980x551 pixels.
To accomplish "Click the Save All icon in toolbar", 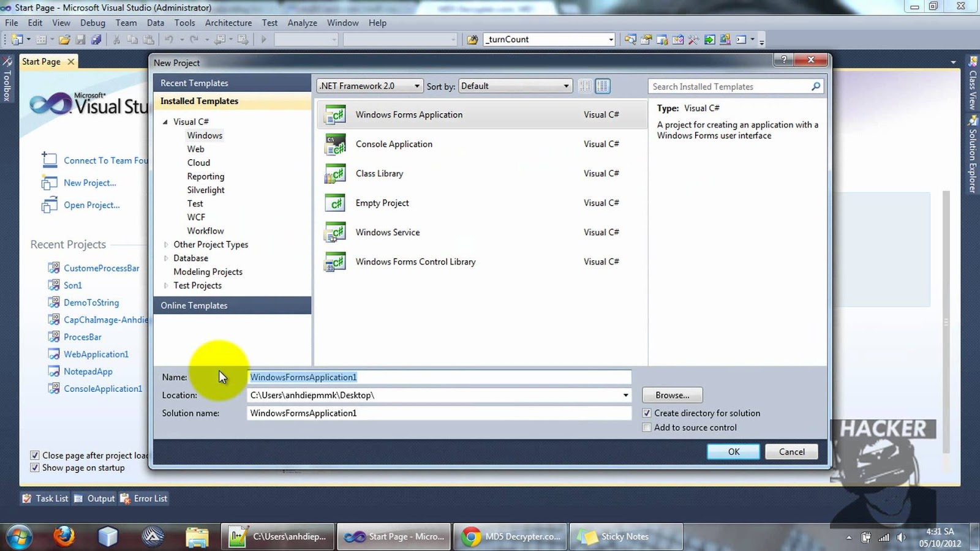I will pos(96,39).
